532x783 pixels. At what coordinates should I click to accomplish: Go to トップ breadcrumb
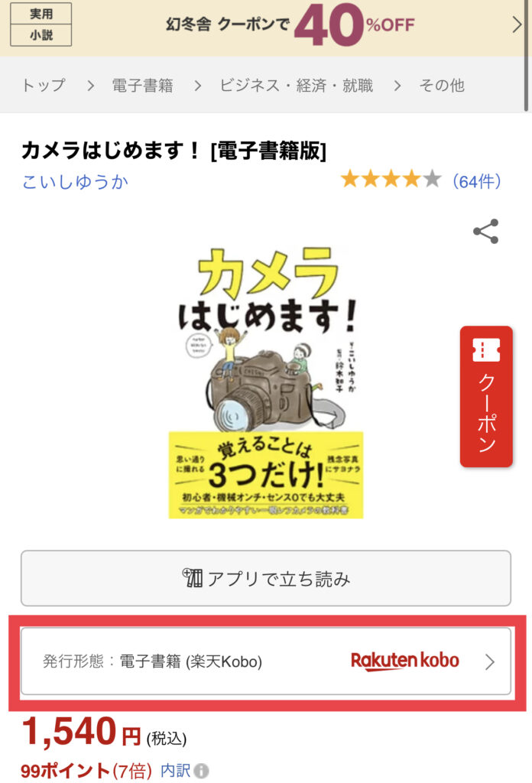click(x=44, y=86)
